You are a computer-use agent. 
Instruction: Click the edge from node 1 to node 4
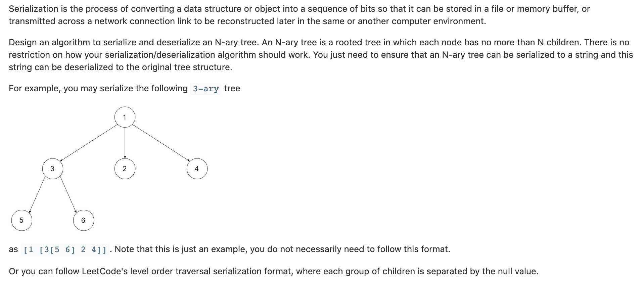point(161,143)
